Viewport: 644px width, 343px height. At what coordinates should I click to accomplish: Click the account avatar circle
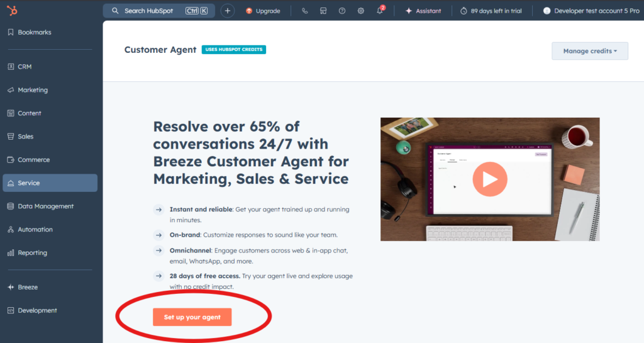coord(547,11)
